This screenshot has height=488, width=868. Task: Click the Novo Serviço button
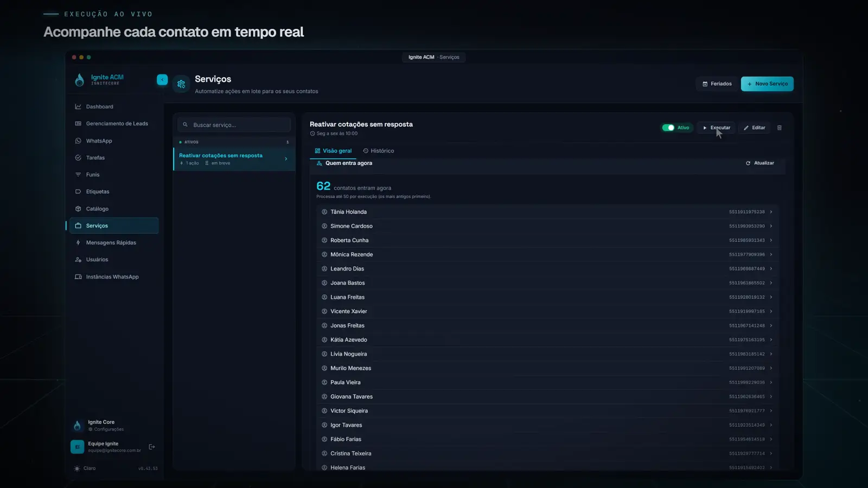767,84
